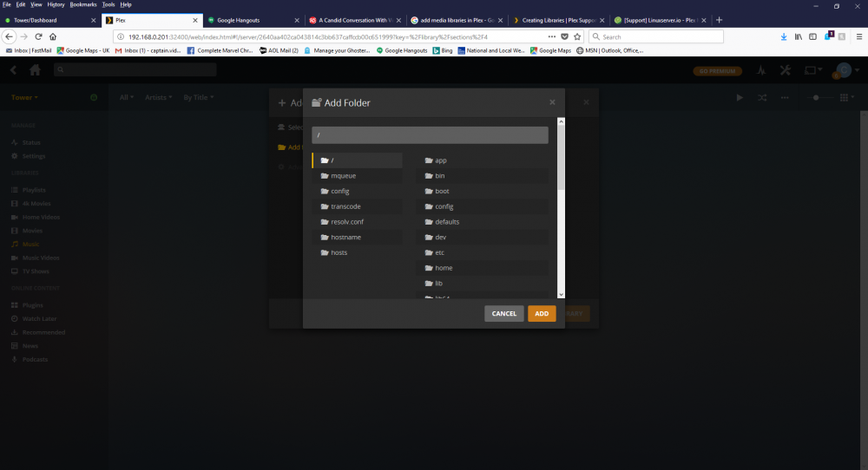The height and width of the screenshot is (470, 868).
Task: Click Firefox home button
Action: (x=53, y=36)
